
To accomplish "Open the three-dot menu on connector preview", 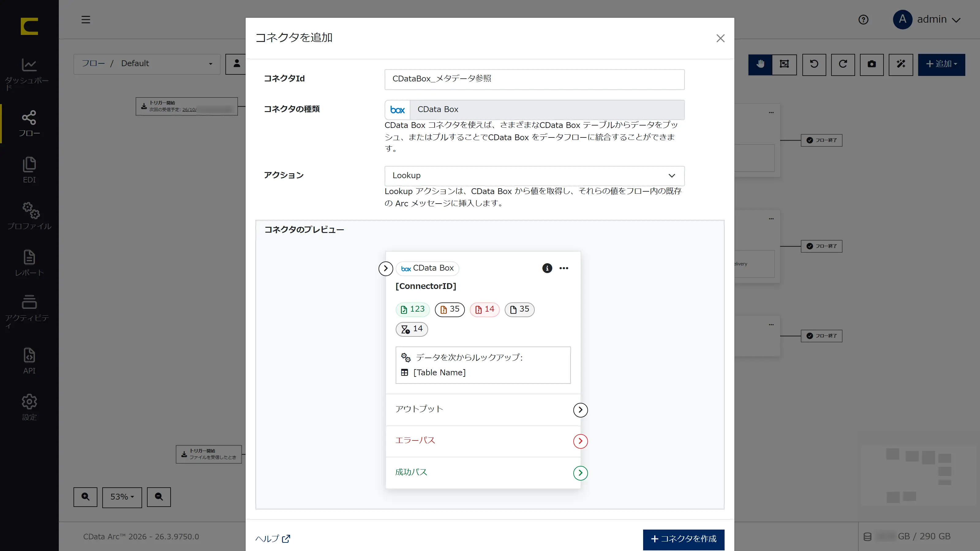I will [564, 268].
